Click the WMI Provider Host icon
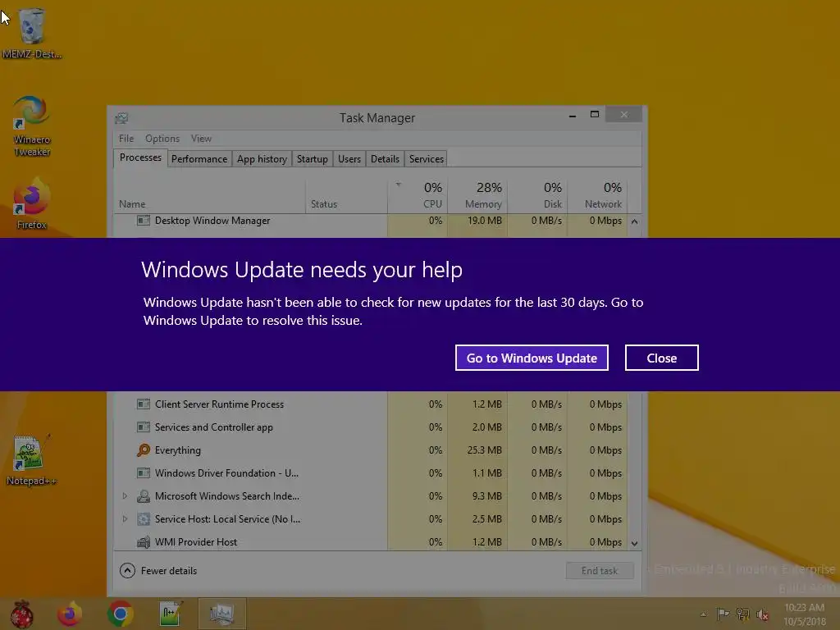Viewport: 840px width, 630px height. 143,542
